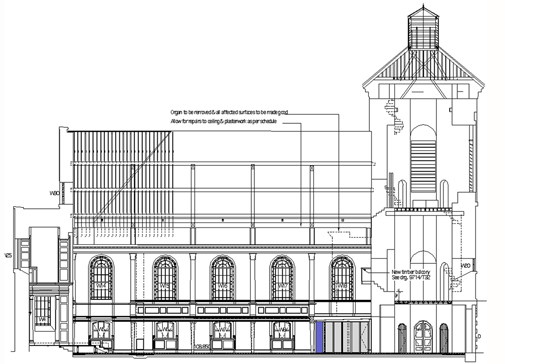Click the New timber balcony annotation
The image size is (550, 364).
pyautogui.click(x=411, y=275)
